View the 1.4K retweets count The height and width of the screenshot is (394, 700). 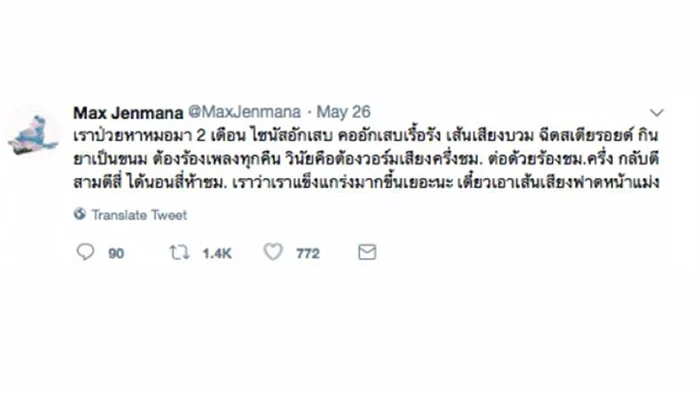[217, 253]
